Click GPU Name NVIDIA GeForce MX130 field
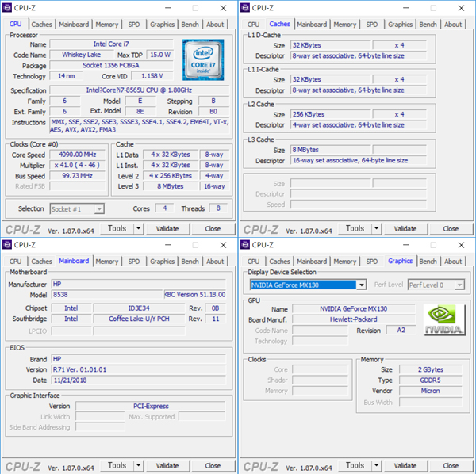476x474 pixels. coord(354,308)
